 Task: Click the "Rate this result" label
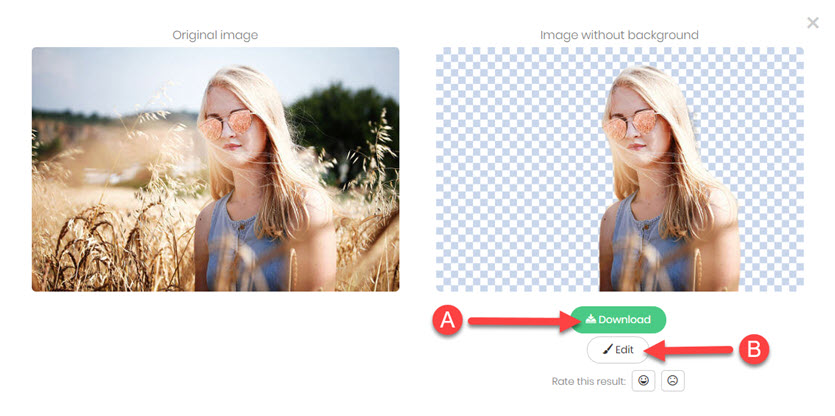589,381
